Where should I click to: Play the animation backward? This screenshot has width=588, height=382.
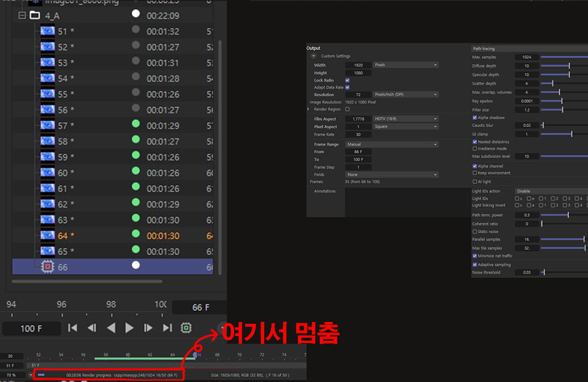[x=111, y=328]
